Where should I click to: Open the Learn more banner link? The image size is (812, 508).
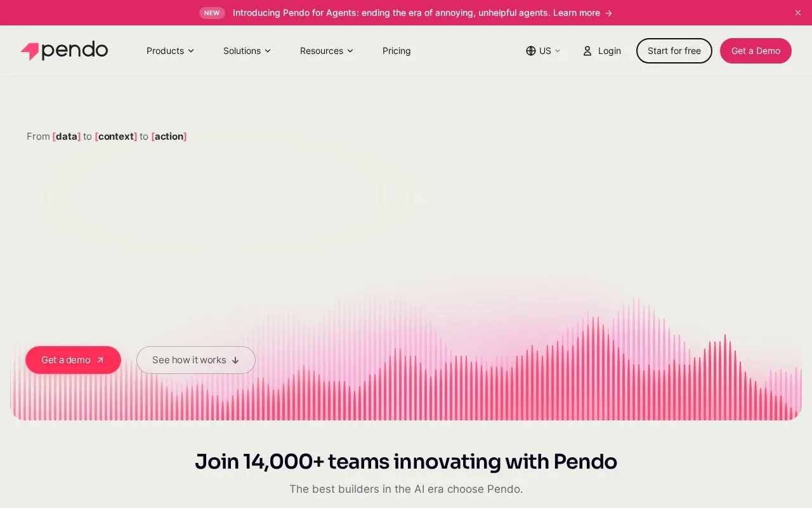(x=577, y=13)
